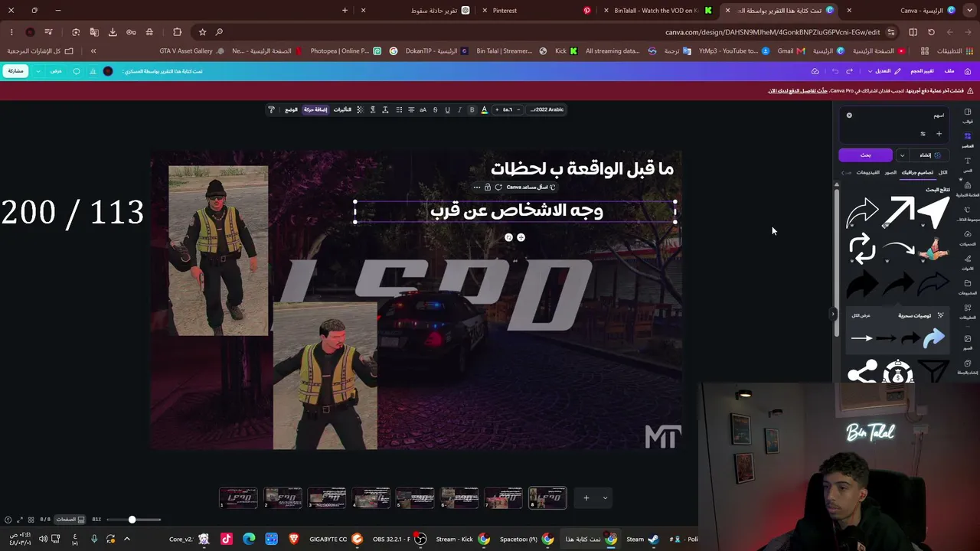Click the plus icon in the search box
The image size is (980, 551).
939,134
